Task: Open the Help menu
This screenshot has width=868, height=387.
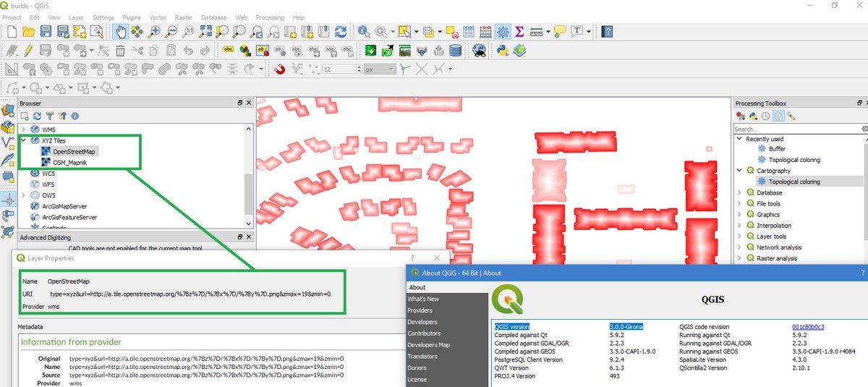Action: (x=299, y=17)
